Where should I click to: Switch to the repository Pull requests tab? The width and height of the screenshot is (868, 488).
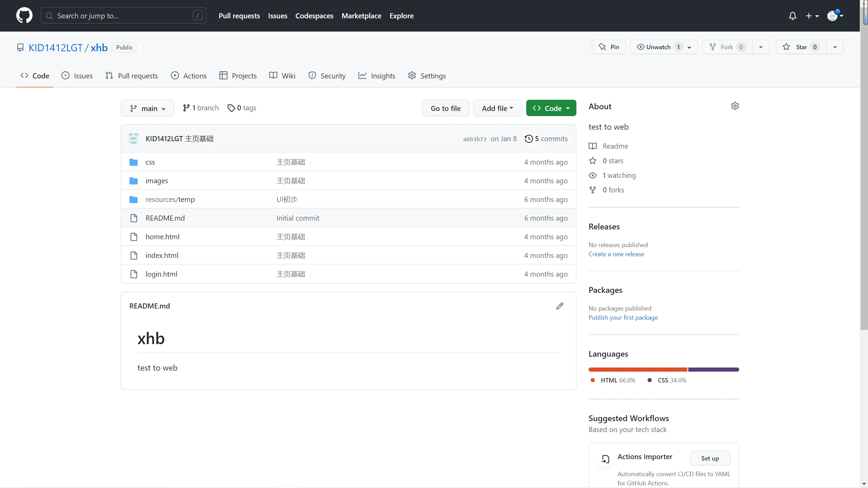pos(132,76)
